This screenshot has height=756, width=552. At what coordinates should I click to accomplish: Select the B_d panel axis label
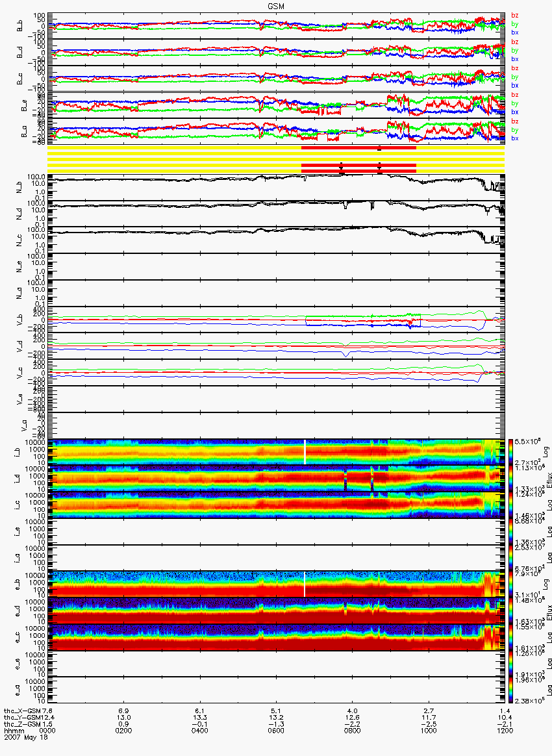[x=20, y=53]
